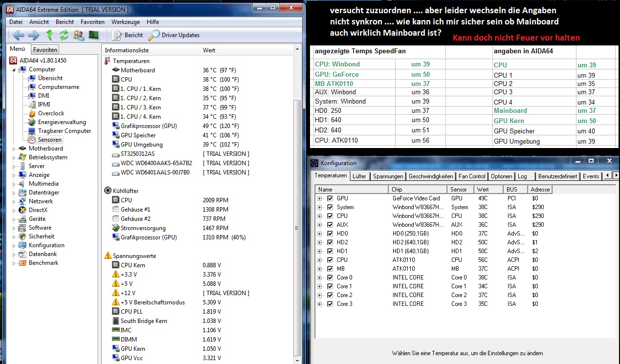Expand the Konfiguration node in the AIDA64 tree
This screenshot has width=620, height=364.
[x=14, y=245]
